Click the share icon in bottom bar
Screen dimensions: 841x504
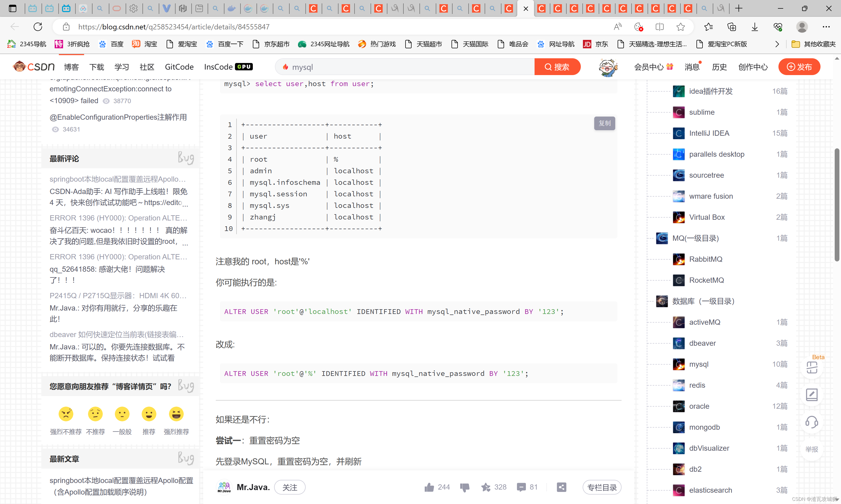coord(562,487)
